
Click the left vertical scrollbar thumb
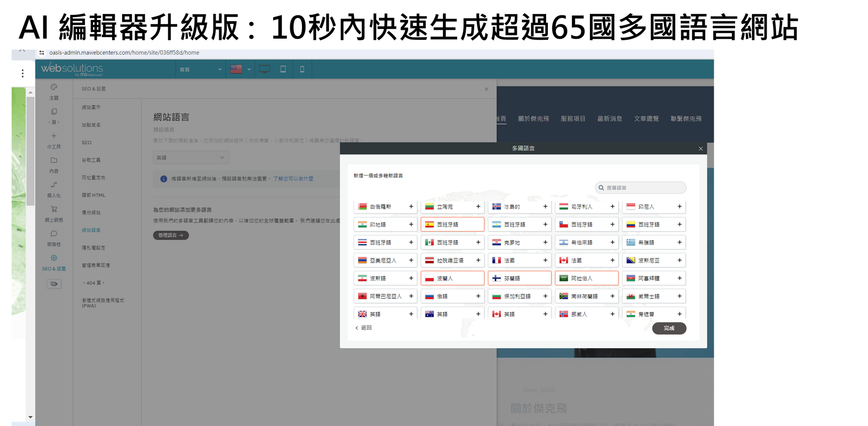point(30,151)
